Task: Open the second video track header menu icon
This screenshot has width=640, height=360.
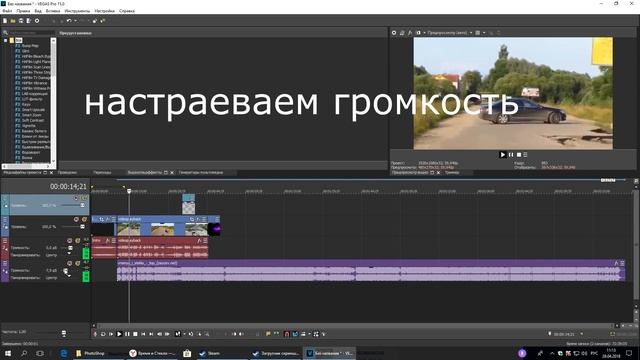Action: coord(5,220)
